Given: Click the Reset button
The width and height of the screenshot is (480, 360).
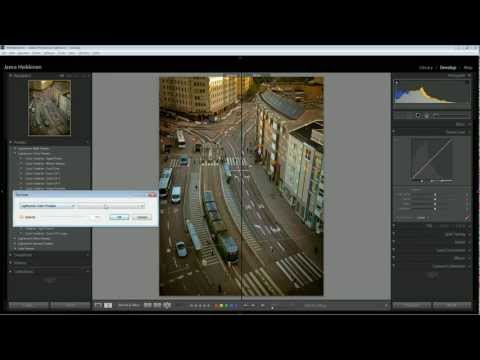Looking at the screenshot, I should click(x=452, y=305).
